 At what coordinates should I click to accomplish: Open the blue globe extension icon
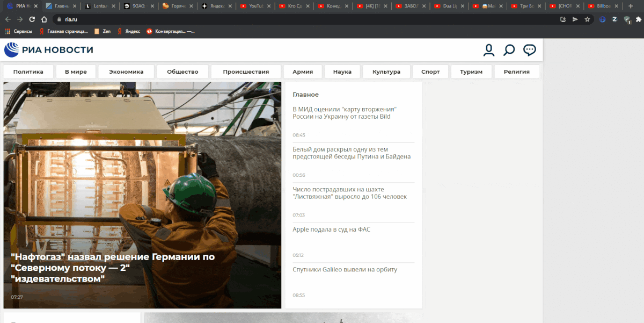pyautogui.click(x=603, y=19)
